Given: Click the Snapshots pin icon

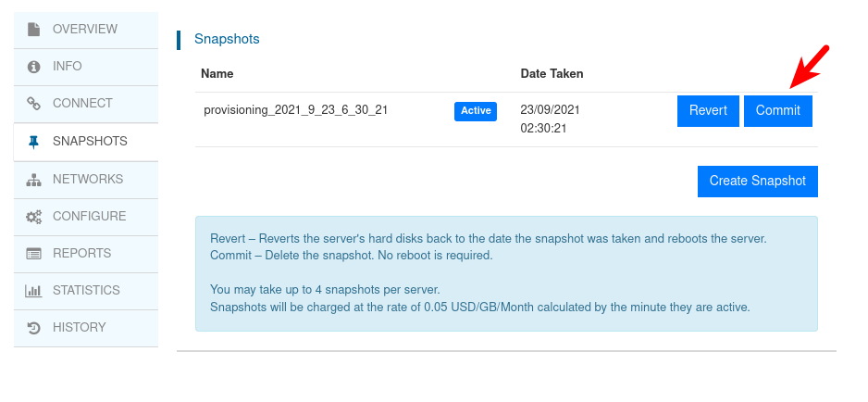Looking at the screenshot, I should coord(34,142).
